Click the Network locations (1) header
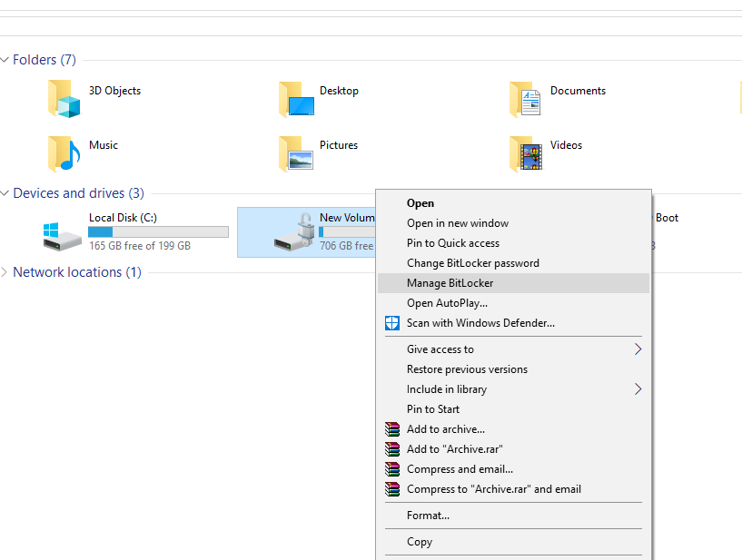742x560 pixels. click(77, 272)
